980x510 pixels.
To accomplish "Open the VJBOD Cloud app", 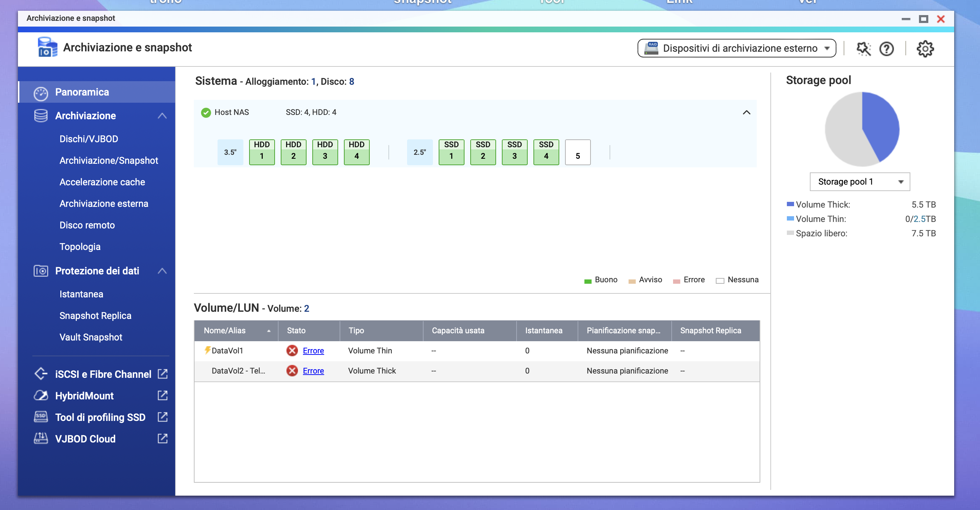I will point(85,439).
